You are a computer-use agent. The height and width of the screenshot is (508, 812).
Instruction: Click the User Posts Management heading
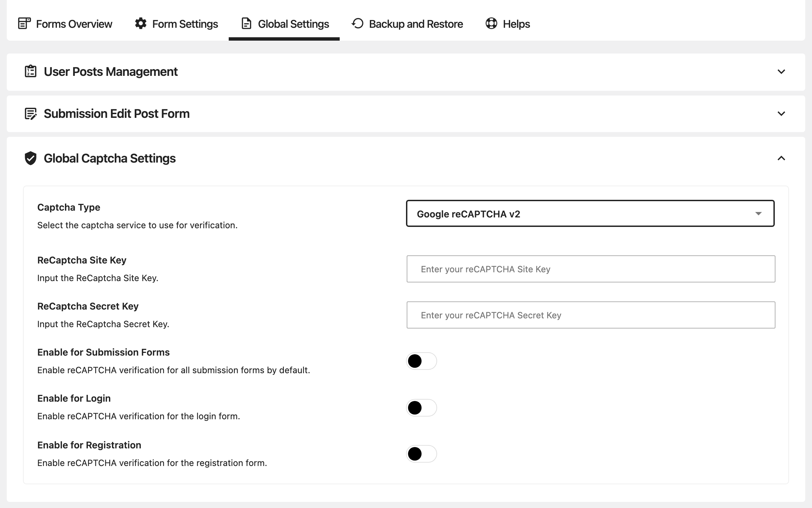(111, 72)
